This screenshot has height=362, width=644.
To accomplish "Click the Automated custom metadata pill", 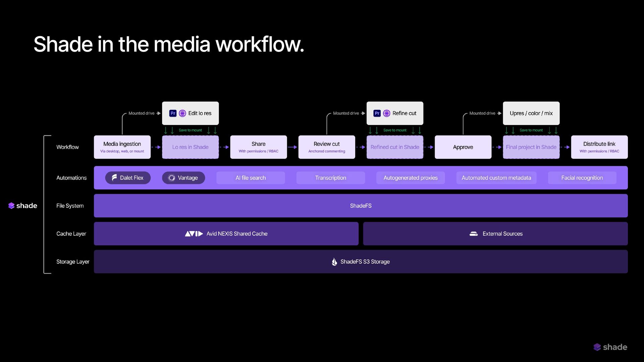I will (496, 178).
